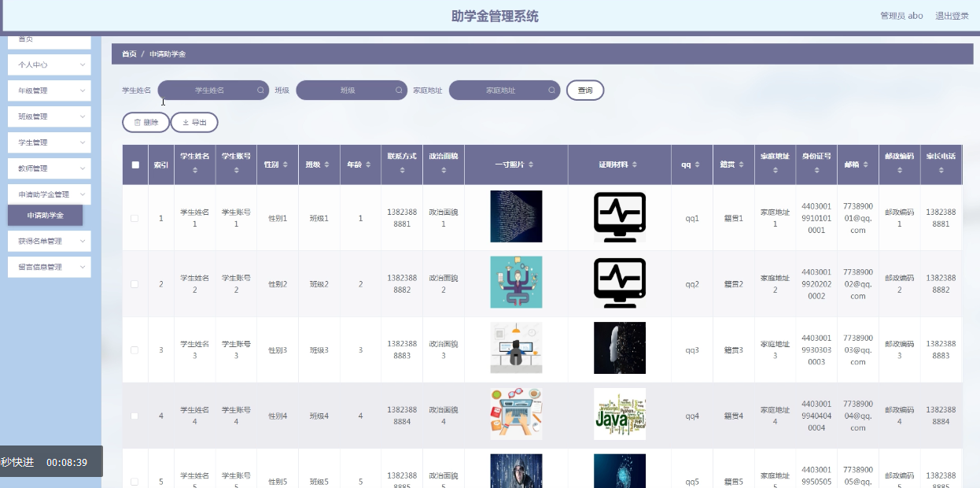Sort by 家长电话 column arrows

[941, 170]
